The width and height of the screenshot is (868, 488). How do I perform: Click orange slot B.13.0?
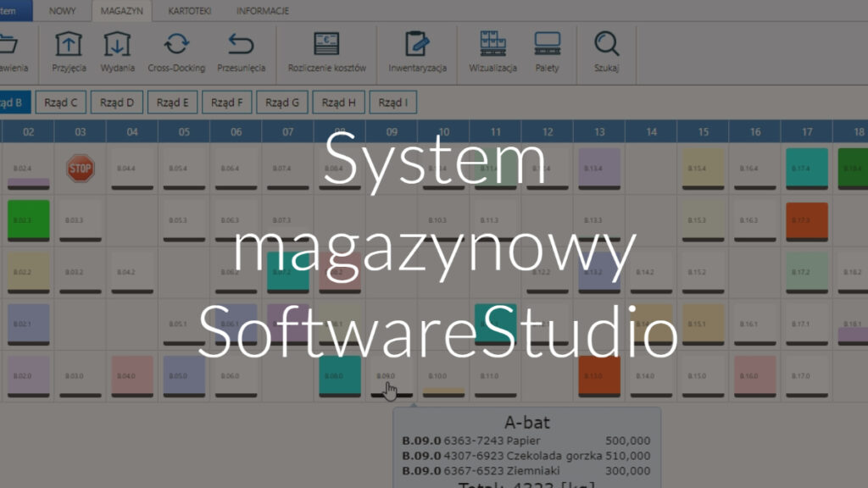tap(599, 375)
